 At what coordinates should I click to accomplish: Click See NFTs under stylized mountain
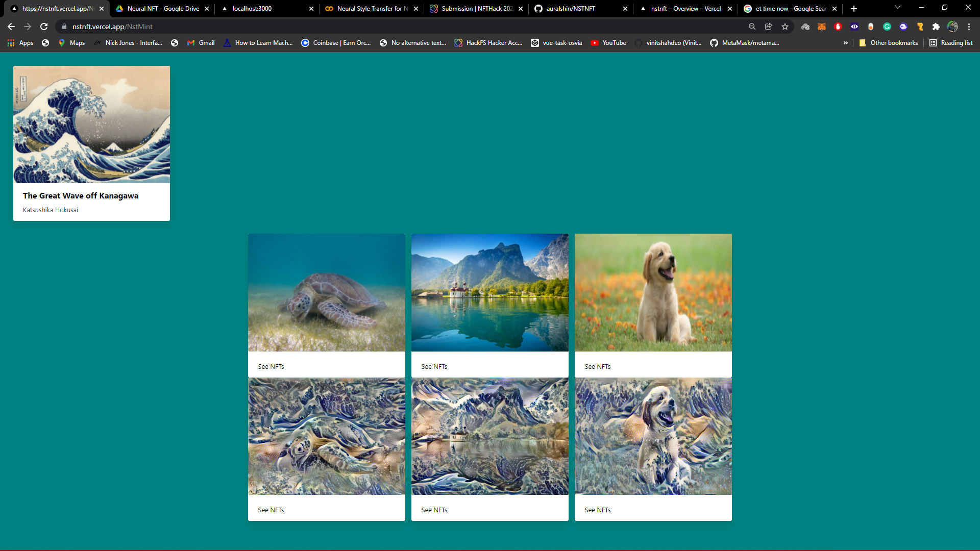pos(434,510)
